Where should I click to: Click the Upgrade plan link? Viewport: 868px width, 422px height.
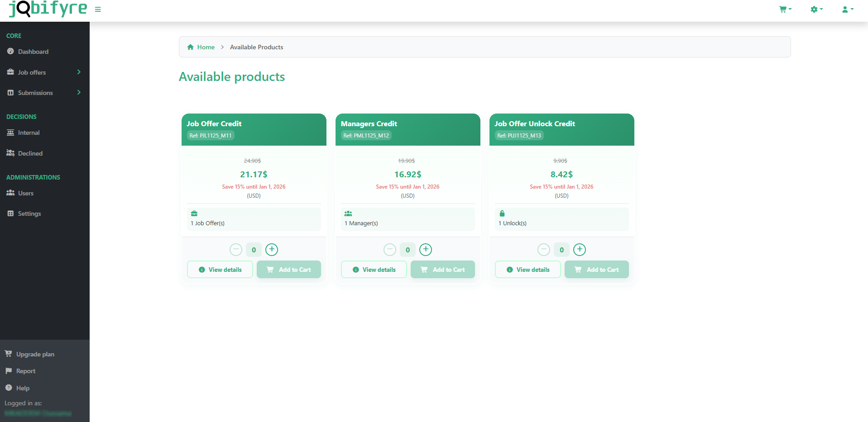(35, 354)
